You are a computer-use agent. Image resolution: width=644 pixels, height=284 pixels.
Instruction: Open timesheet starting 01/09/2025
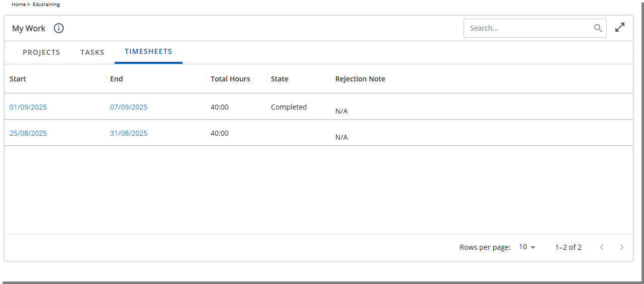28,107
